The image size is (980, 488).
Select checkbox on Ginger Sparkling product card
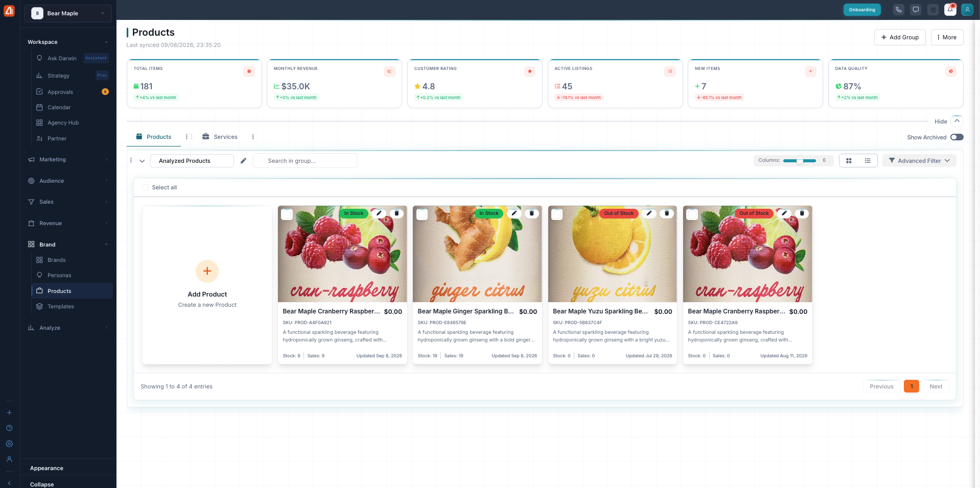422,214
